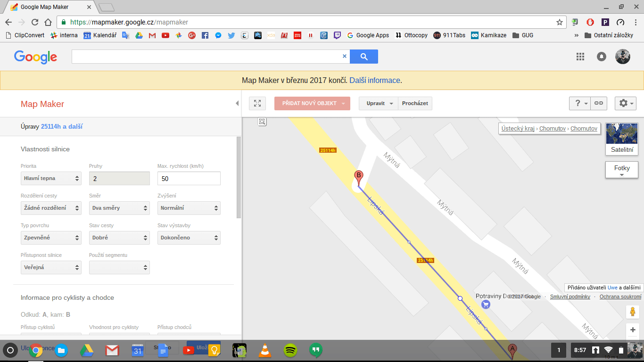Open the Typ povrchu dropdown
This screenshot has width=644, height=362.
coord(51,238)
